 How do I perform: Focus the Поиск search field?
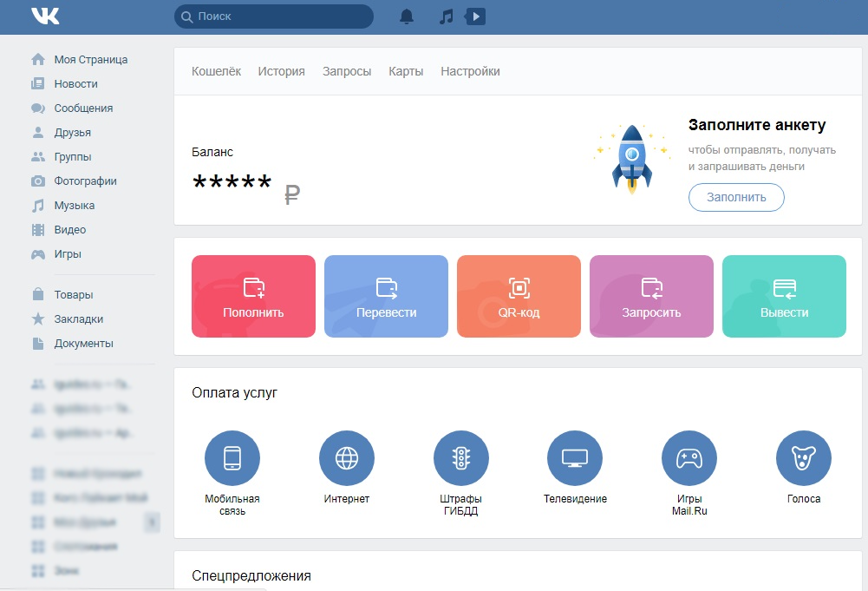click(277, 16)
